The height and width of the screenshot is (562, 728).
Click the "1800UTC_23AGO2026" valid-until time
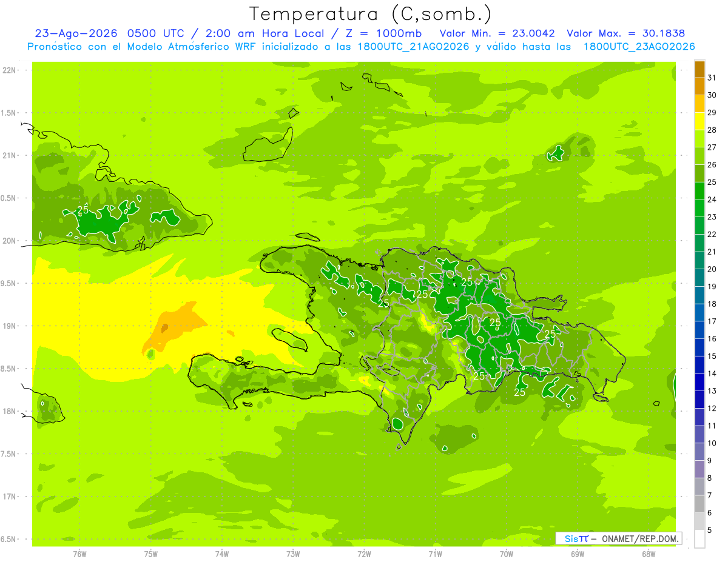click(639, 47)
